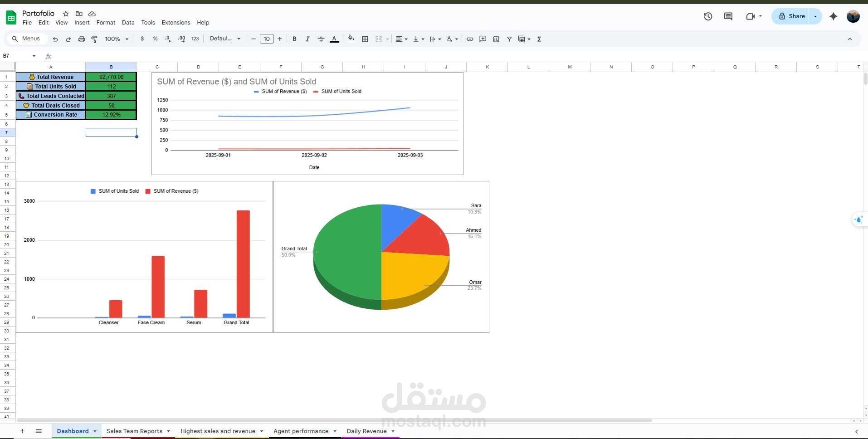Select the Paint format tool
The width and height of the screenshot is (868, 439).
pyautogui.click(x=94, y=39)
